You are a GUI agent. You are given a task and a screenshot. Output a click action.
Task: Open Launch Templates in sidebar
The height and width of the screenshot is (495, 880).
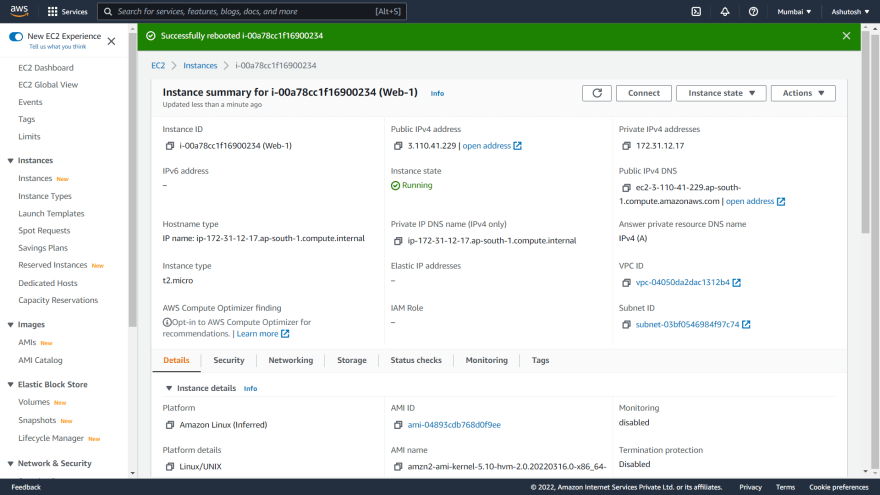[51, 214]
